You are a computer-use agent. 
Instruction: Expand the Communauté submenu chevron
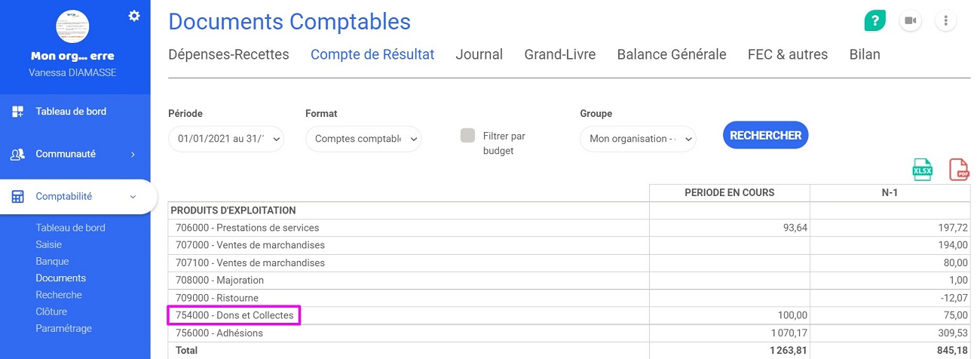133,154
